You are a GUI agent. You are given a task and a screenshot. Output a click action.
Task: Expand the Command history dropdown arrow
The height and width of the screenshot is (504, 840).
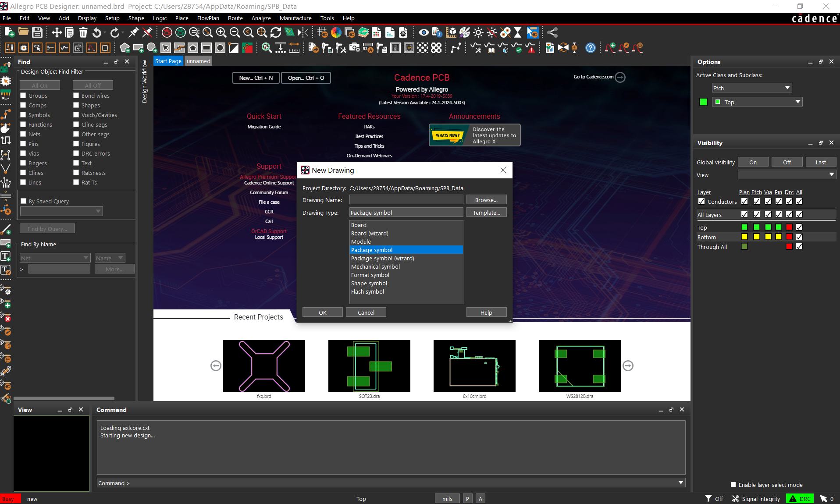tap(681, 483)
